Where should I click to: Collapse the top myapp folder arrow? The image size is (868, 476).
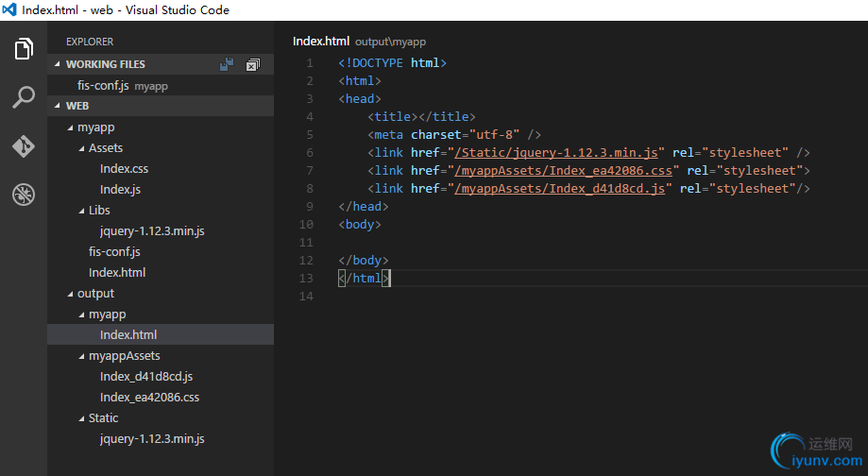coord(70,127)
